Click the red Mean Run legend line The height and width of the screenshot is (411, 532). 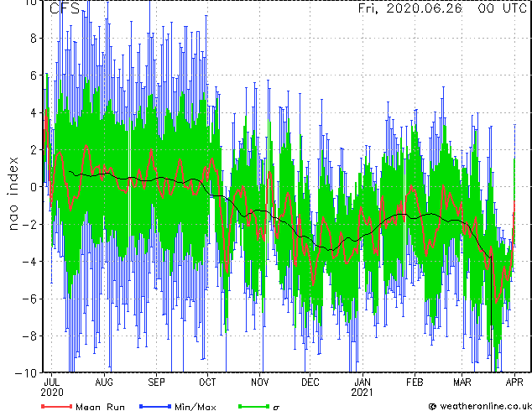pos(56,406)
